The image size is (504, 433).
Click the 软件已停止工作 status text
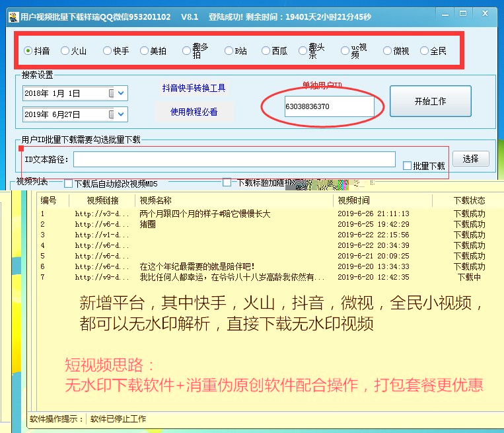[118, 419]
